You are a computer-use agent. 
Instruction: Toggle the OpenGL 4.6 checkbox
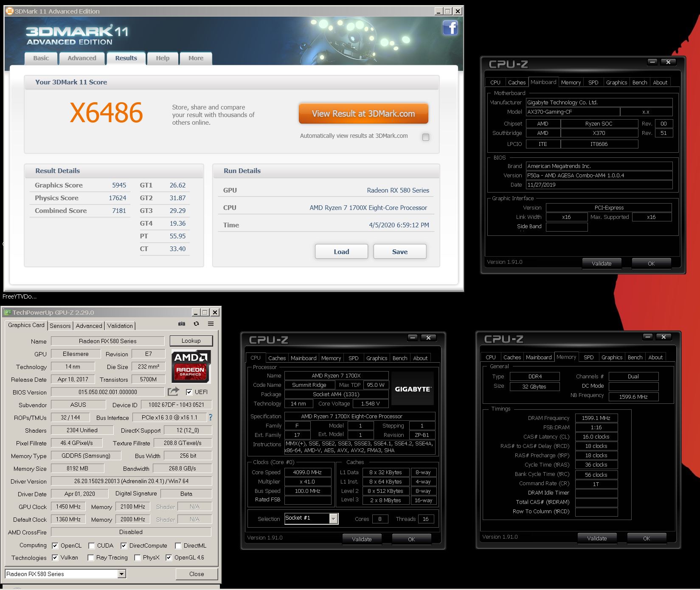(x=169, y=557)
